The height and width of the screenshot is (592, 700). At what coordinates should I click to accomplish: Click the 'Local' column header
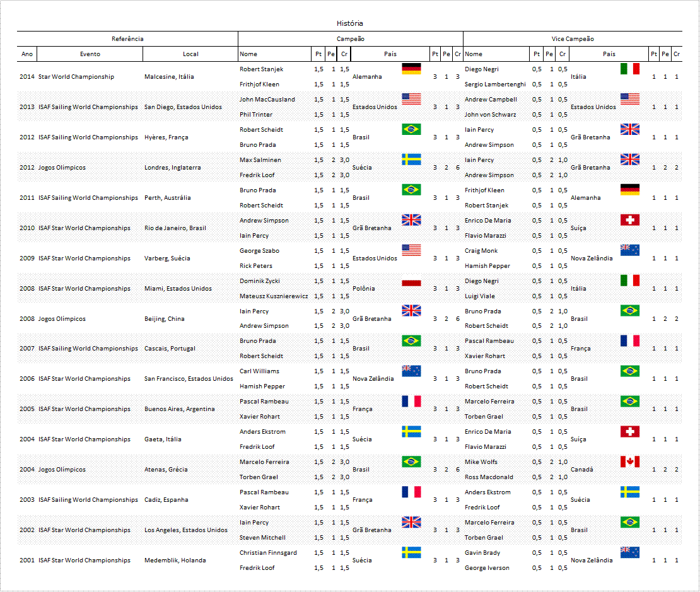pyautogui.click(x=190, y=54)
